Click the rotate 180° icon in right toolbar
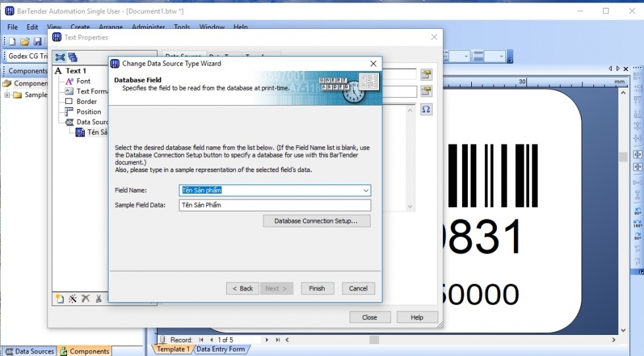This screenshot has height=356, width=644. click(637, 223)
